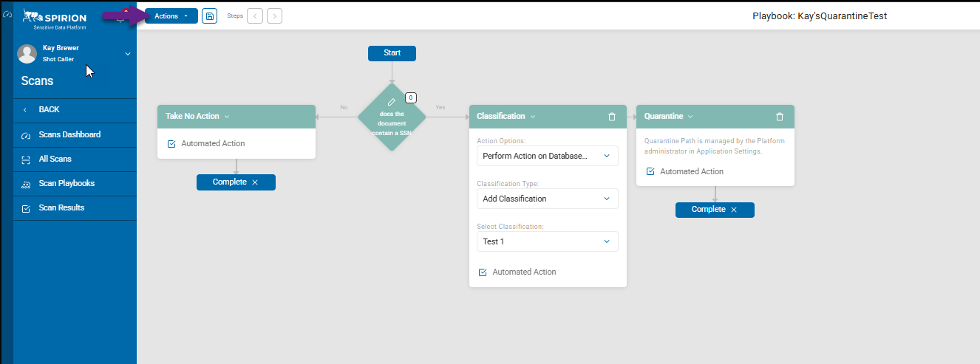
Task: Edit the decision node with pencil icon
Action: pos(392,102)
